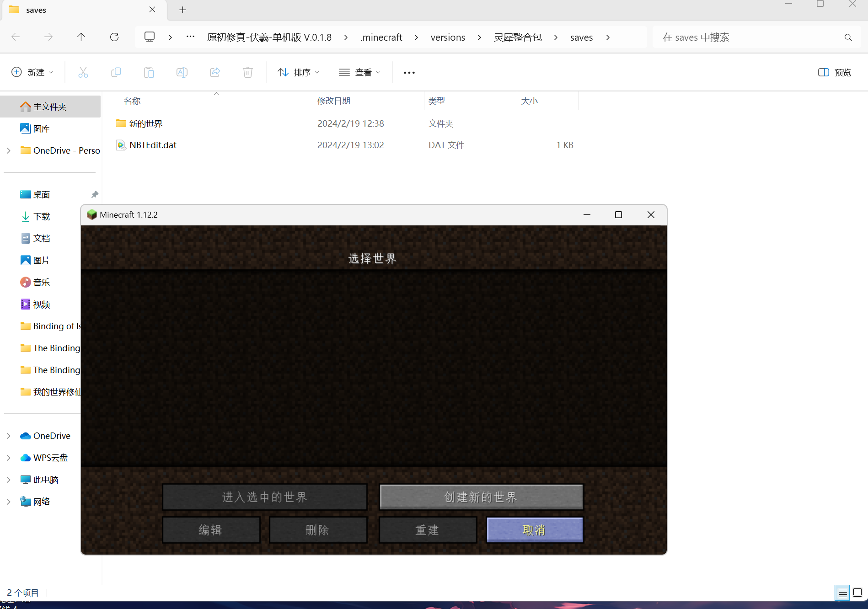868x609 pixels.
Task: Select the 2024/2/19 13:02 date cell
Action: click(x=351, y=145)
